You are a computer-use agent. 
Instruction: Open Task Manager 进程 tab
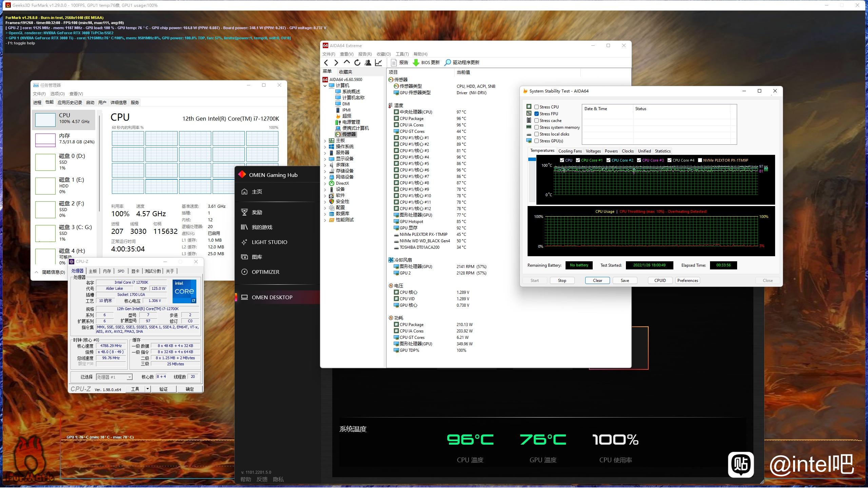[37, 102]
